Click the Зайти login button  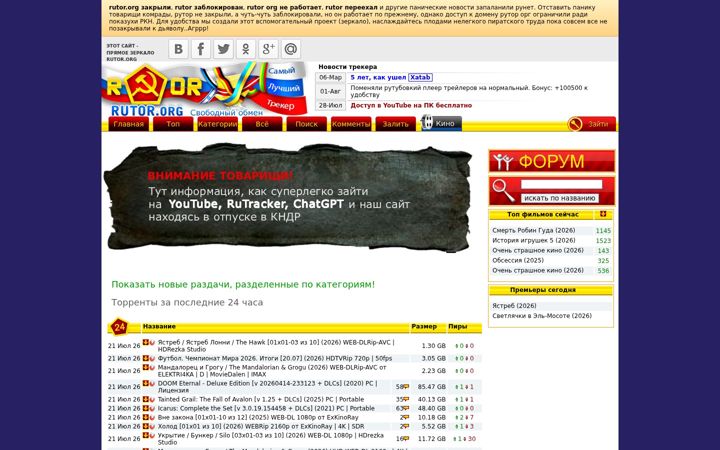(x=591, y=124)
